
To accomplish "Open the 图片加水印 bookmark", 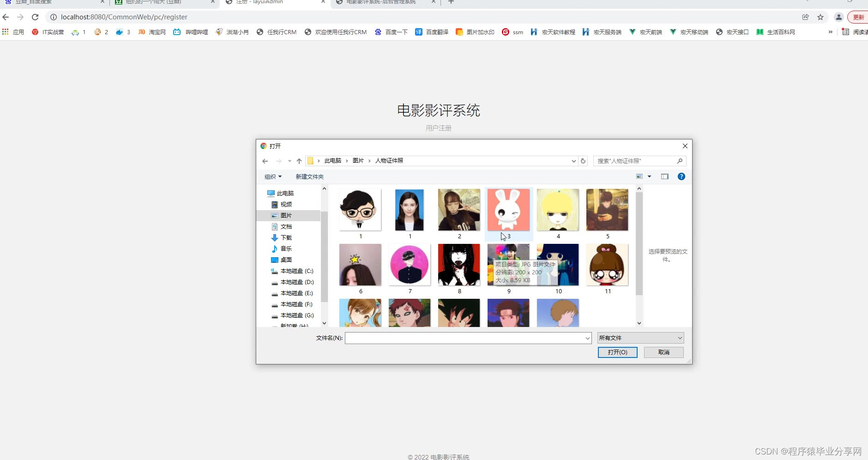I will [x=475, y=32].
